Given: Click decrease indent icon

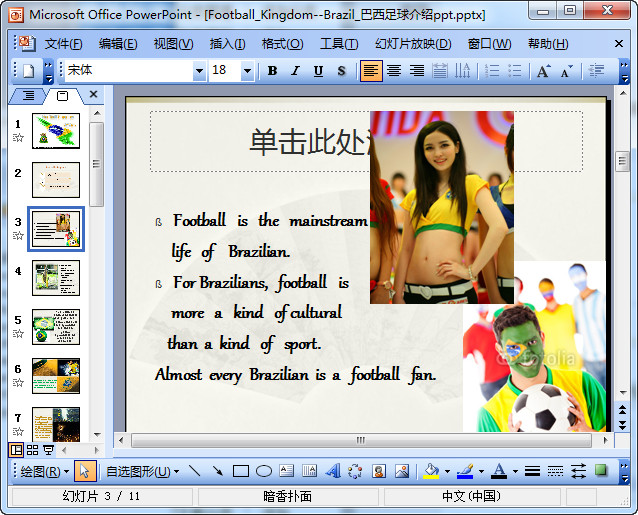Looking at the screenshot, I should [596, 71].
